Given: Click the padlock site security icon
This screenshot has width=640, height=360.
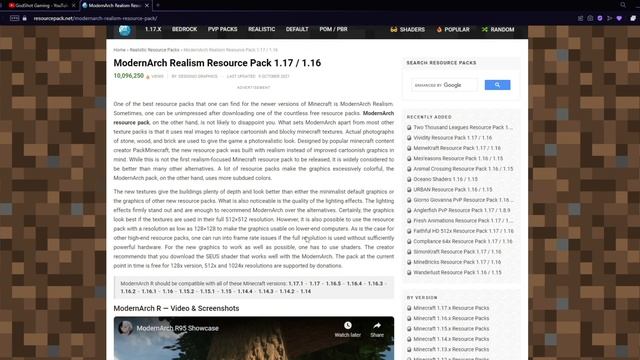Looking at the screenshot, I should pos(24,18).
